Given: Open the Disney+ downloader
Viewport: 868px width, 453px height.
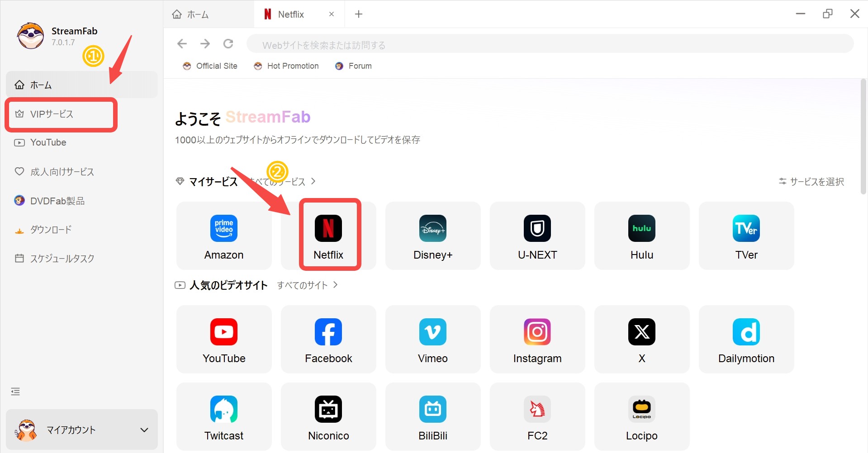Looking at the screenshot, I should pos(432,235).
